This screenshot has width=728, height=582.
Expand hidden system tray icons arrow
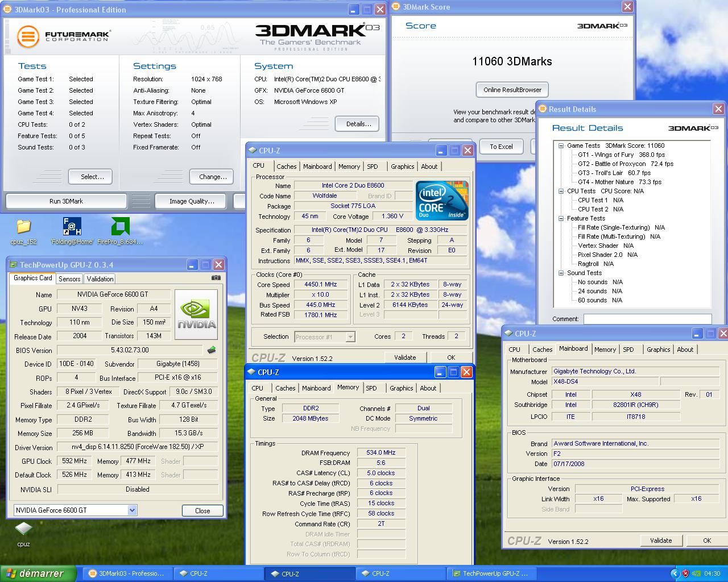pyautogui.click(x=675, y=573)
